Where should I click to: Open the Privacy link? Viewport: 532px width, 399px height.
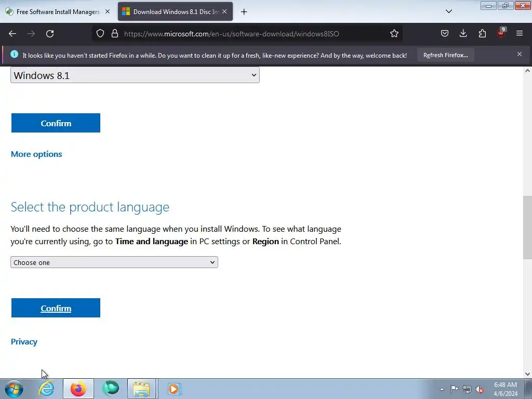[x=24, y=342]
